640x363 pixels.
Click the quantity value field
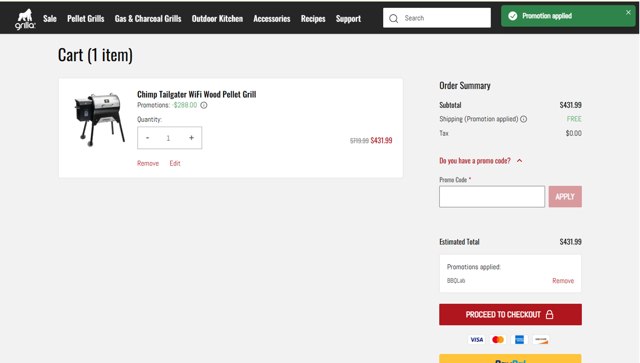click(168, 138)
